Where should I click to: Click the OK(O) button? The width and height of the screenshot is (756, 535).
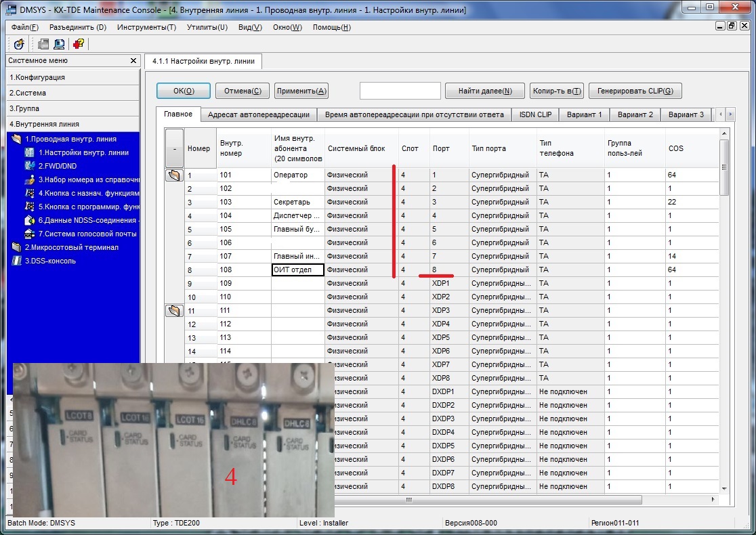pyautogui.click(x=184, y=91)
